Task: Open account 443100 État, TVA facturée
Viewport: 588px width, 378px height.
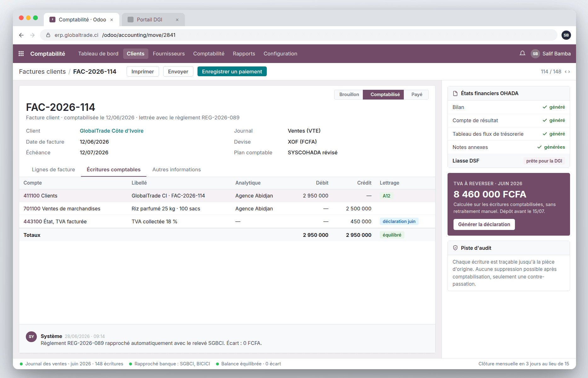Action: click(55, 221)
